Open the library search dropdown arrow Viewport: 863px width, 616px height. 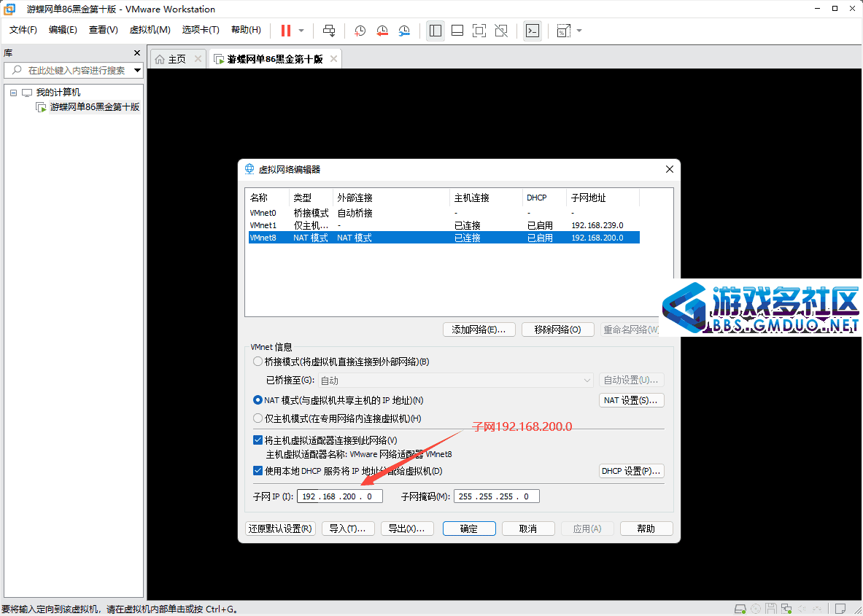(138, 71)
